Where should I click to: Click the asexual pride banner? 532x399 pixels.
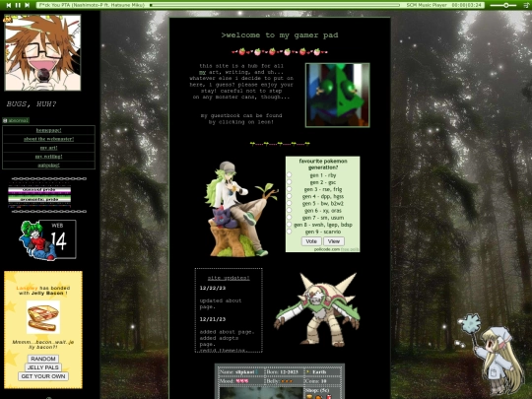pos(39,190)
